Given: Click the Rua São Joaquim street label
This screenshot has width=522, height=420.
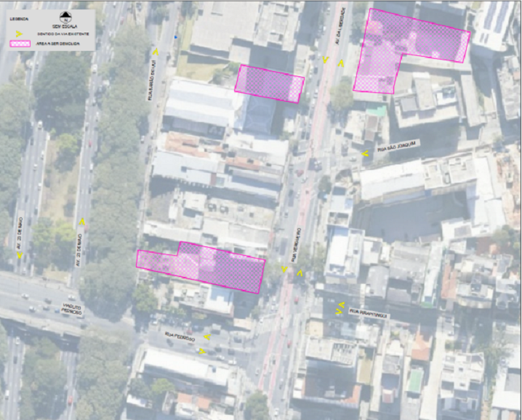Looking at the screenshot, I should (x=397, y=148).
